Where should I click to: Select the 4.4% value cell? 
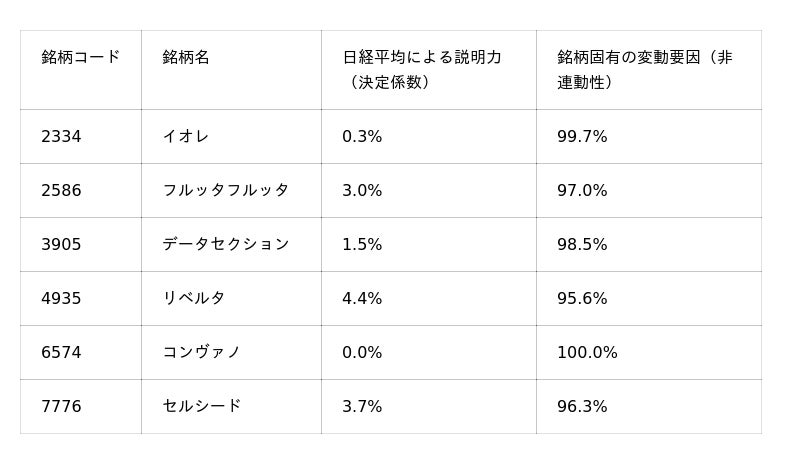[362, 299]
